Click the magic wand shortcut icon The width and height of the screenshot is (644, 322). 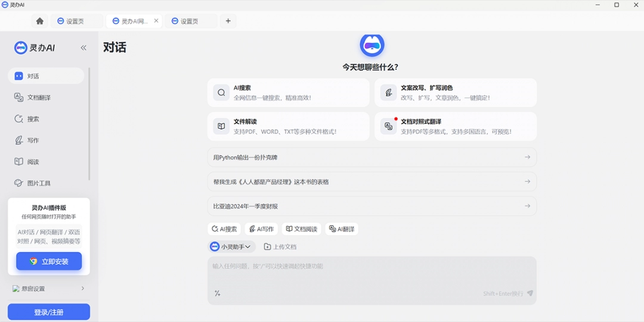tap(218, 293)
